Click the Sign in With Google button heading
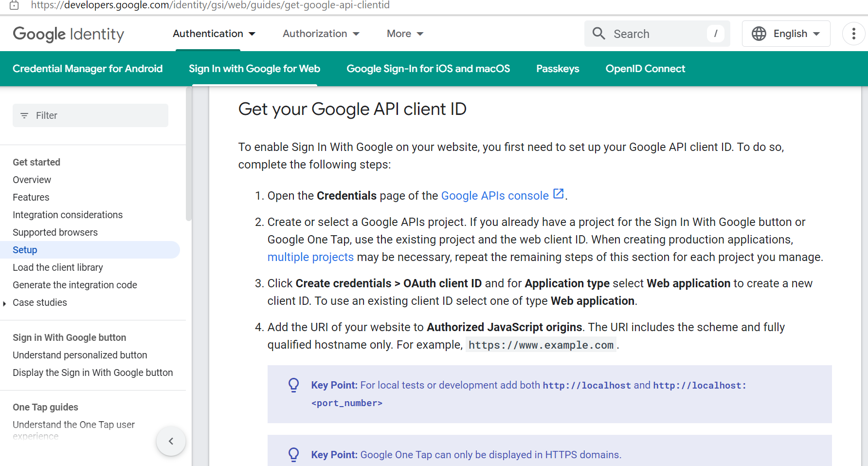This screenshot has height=466, width=868. [69, 337]
